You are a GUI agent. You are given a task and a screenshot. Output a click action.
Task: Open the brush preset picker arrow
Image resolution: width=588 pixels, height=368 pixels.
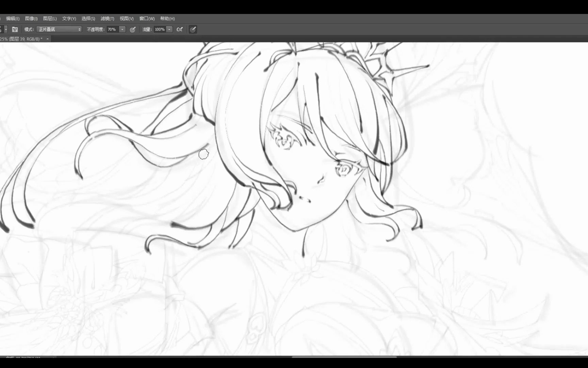point(6,30)
